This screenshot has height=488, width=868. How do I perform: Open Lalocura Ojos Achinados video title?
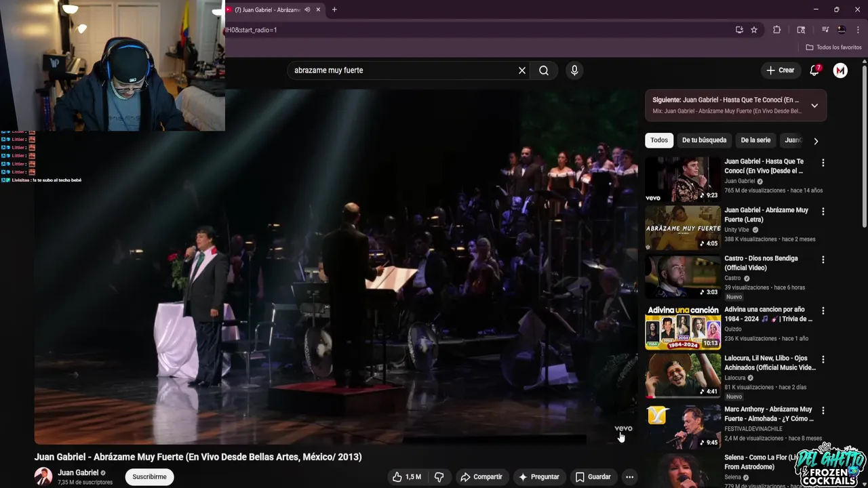[x=770, y=363]
